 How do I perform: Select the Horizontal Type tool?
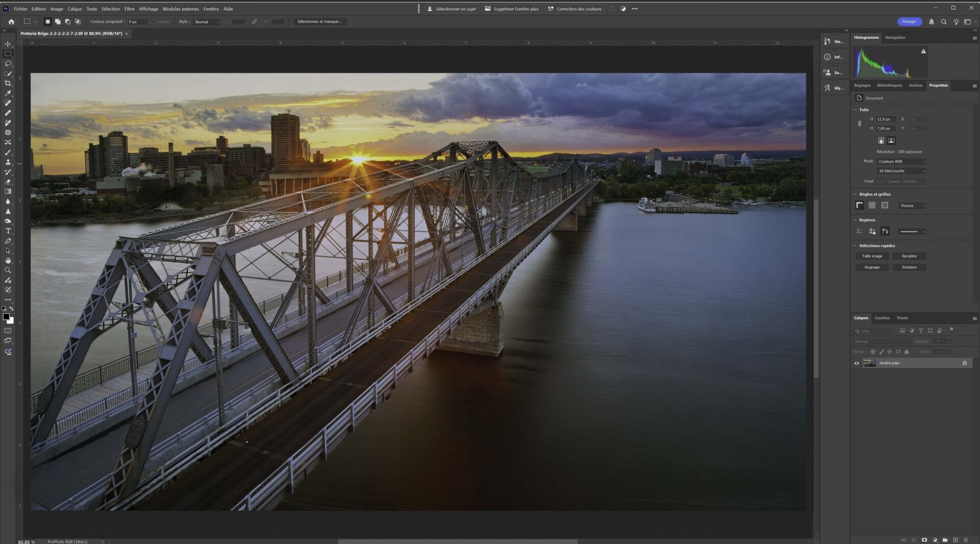(x=8, y=230)
